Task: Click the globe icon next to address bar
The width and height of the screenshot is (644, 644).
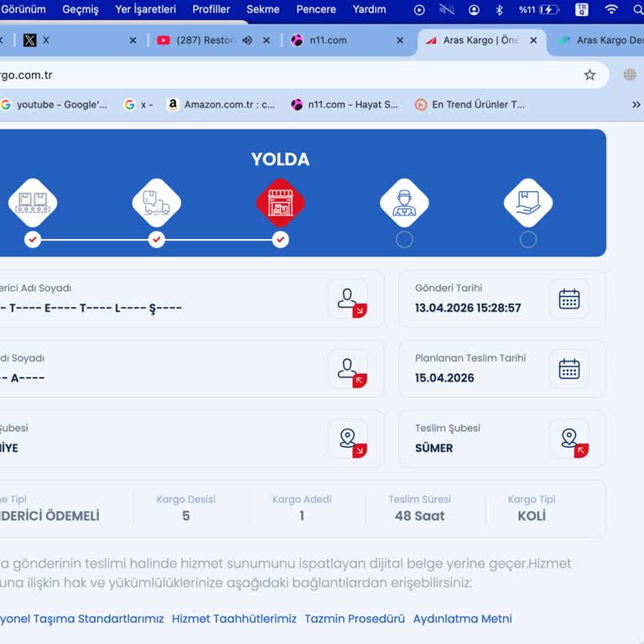Action: click(x=630, y=75)
